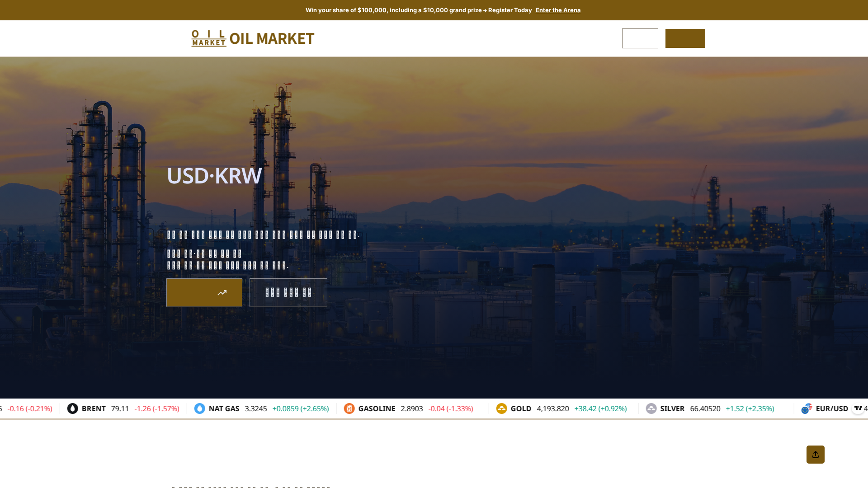Click the EUR/USD flags icon
The width and height of the screenshot is (868, 488).
coord(807,408)
